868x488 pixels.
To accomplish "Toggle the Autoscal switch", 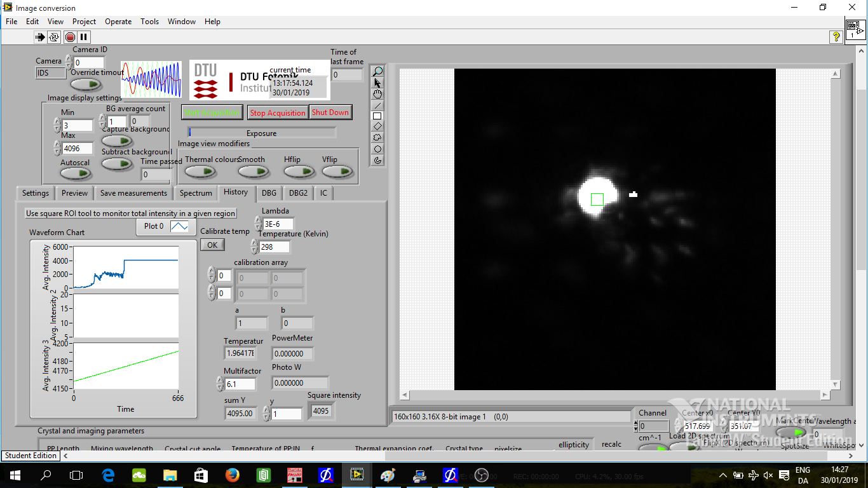I will [x=76, y=173].
